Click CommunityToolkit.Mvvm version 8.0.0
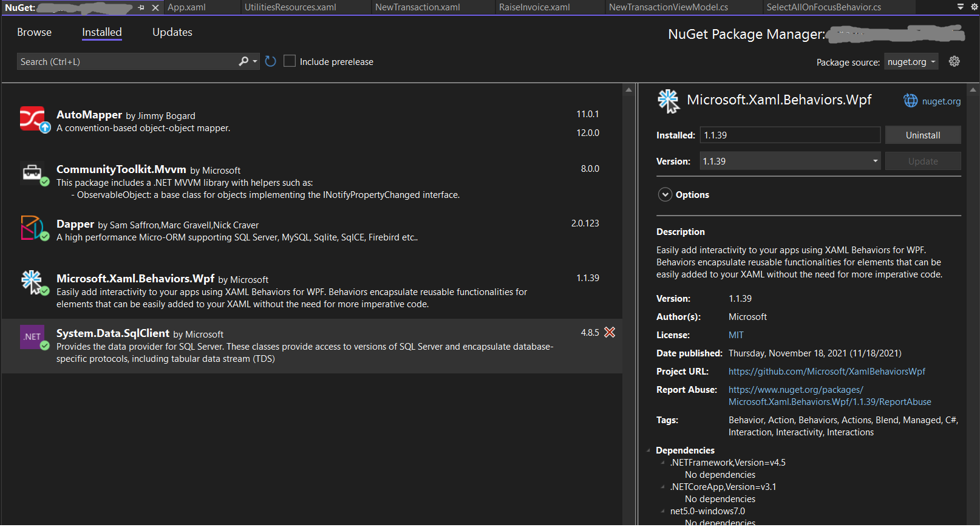Screen dimensions: 980x527 tap(590, 169)
